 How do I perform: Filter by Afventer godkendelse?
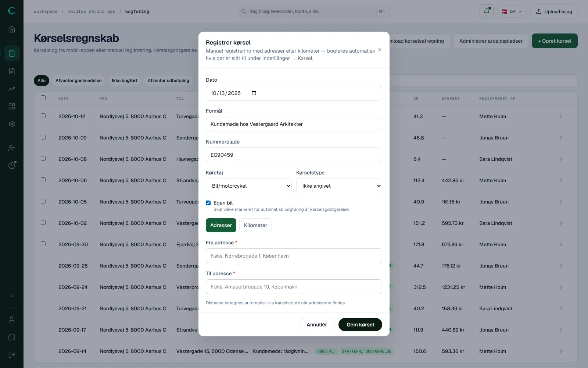[79, 81]
